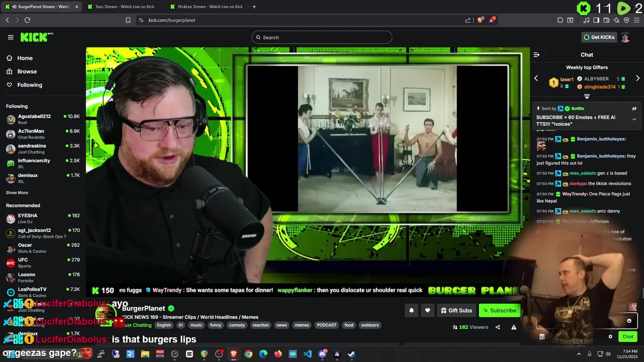644x362 pixels.
Task: Subscribe to BurgerPlanet
Action: click(x=499, y=310)
